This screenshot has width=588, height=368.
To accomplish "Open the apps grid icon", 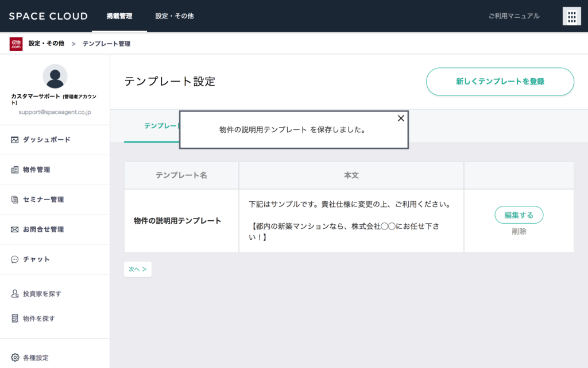I will (571, 17).
